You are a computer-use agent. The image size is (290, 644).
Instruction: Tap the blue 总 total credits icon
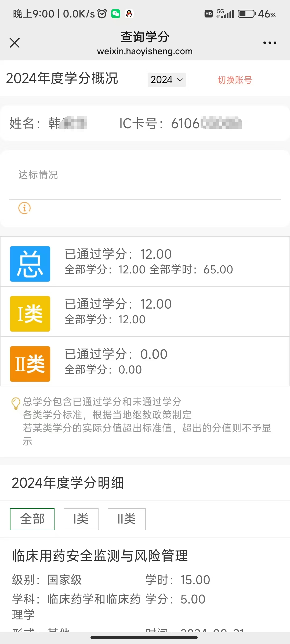coord(30,264)
